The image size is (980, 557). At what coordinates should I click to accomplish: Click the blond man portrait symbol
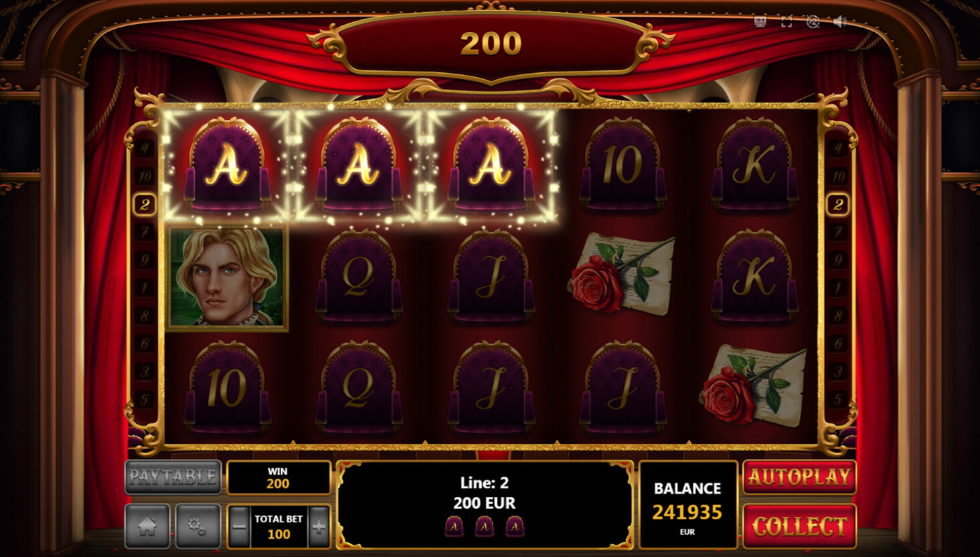[228, 278]
